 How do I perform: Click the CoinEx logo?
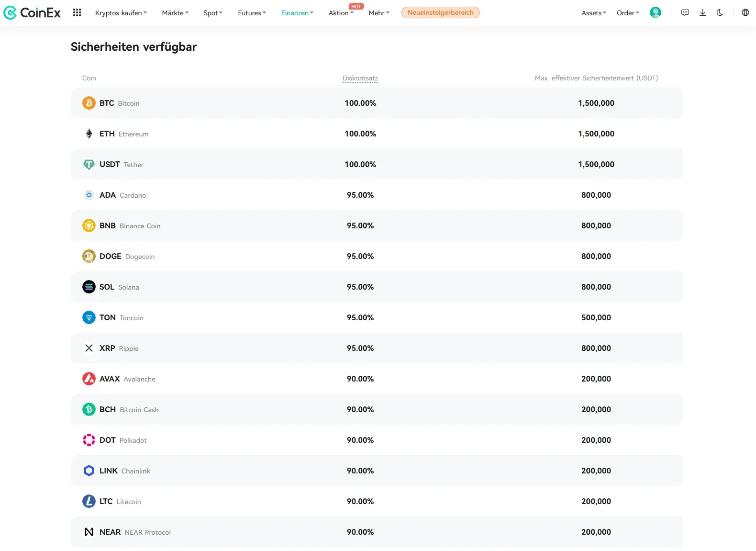pyautogui.click(x=32, y=13)
